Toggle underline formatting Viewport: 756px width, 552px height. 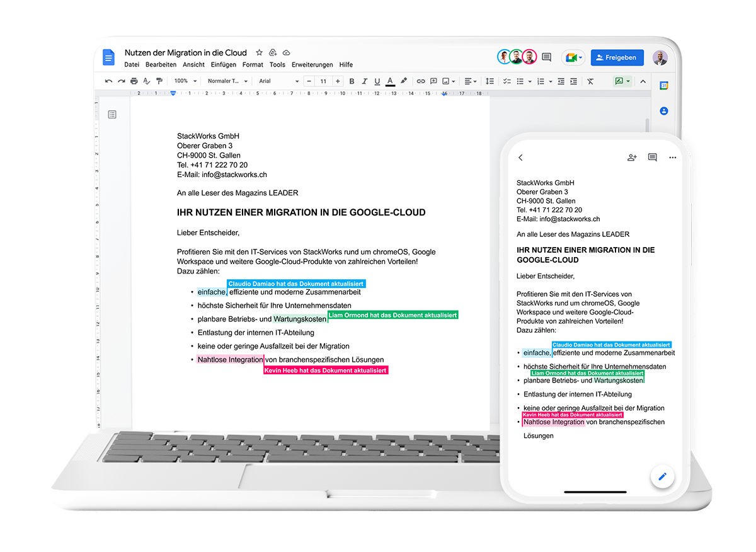377,81
